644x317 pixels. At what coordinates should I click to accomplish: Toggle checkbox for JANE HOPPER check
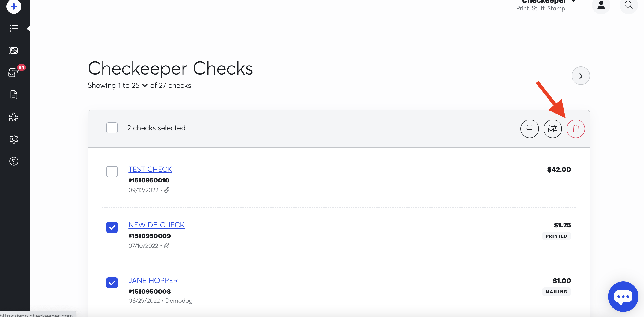point(112,283)
